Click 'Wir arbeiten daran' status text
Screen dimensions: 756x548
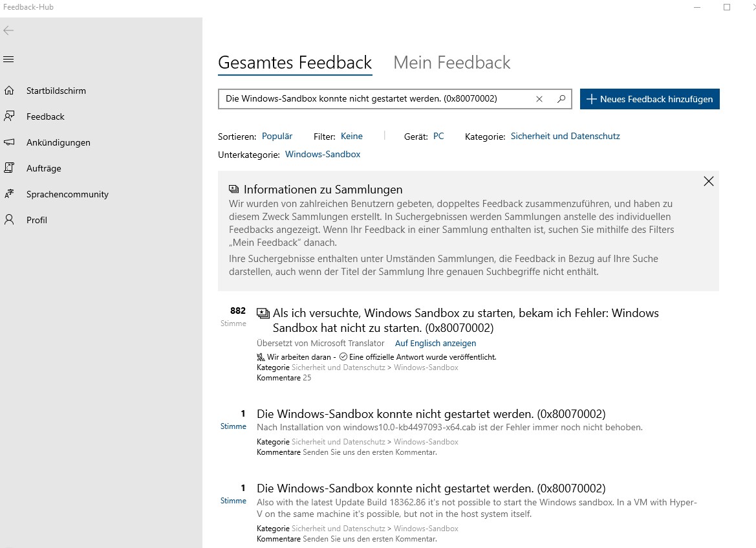pos(298,357)
